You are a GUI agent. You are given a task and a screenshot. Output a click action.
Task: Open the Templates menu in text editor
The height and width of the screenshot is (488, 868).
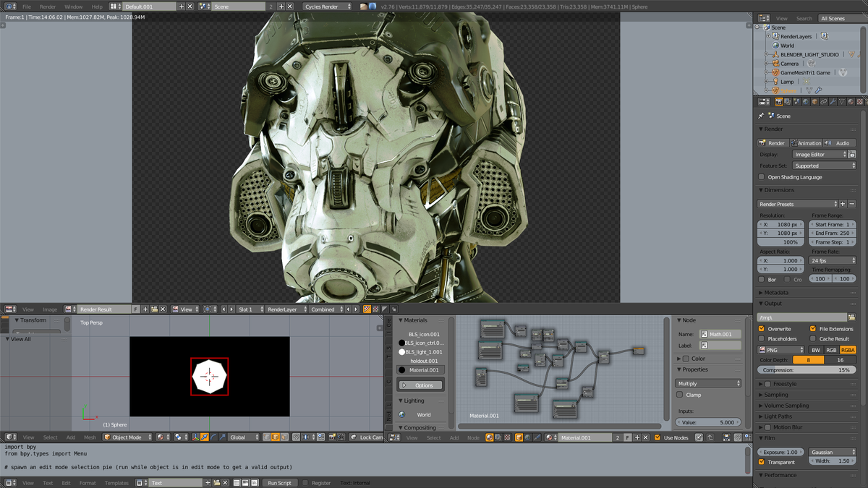tap(116, 483)
